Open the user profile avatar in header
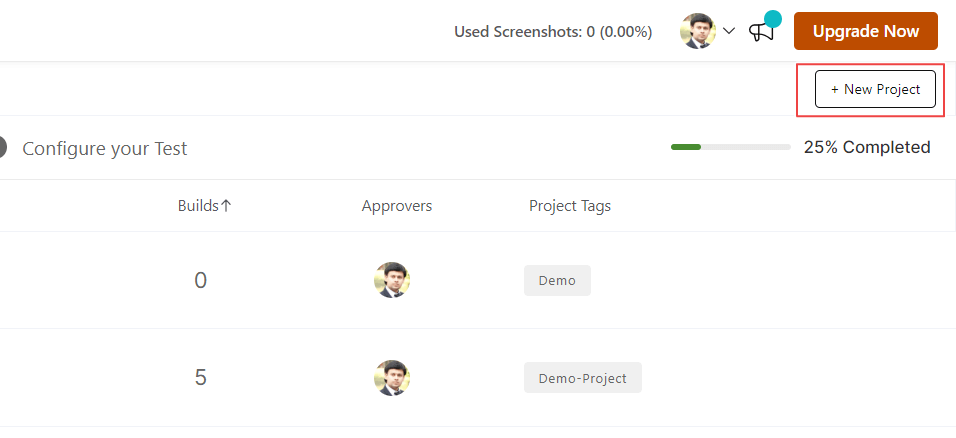This screenshot has width=956, height=438. 697,31
